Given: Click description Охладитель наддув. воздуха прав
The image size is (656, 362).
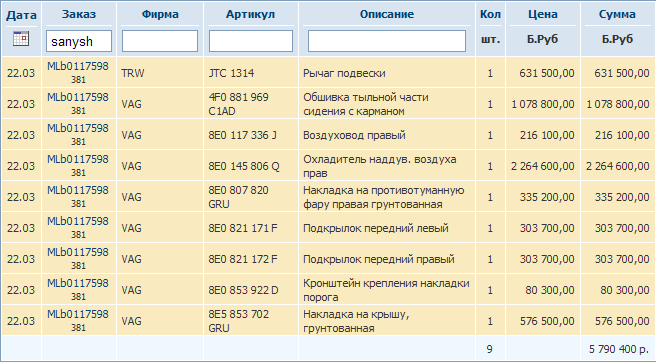Looking at the screenshot, I should (380, 166).
